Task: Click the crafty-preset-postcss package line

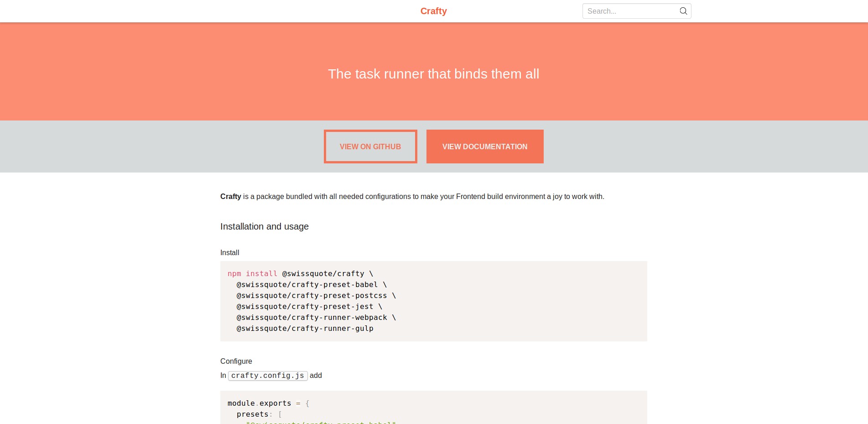Action: point(316,296)
